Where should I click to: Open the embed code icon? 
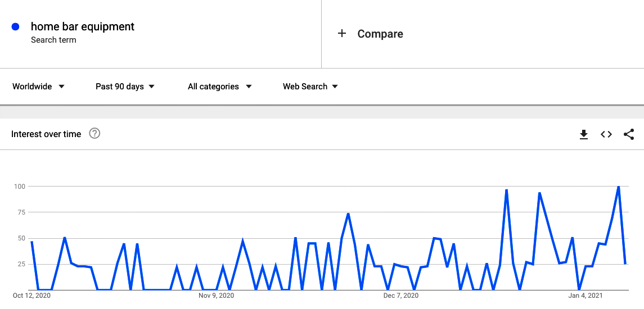(x=606, y=134)
